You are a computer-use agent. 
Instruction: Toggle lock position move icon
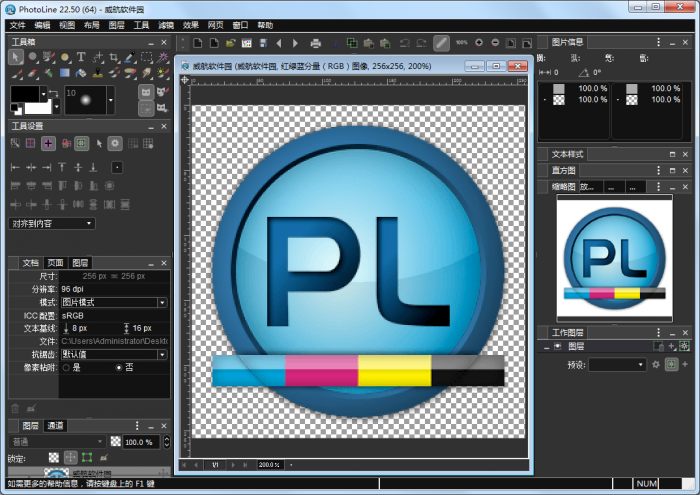point(71,458)
